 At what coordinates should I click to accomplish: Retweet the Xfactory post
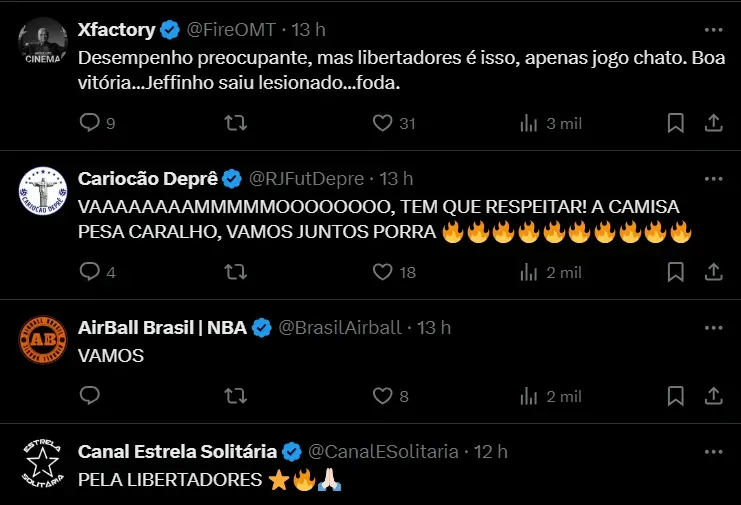236,123
